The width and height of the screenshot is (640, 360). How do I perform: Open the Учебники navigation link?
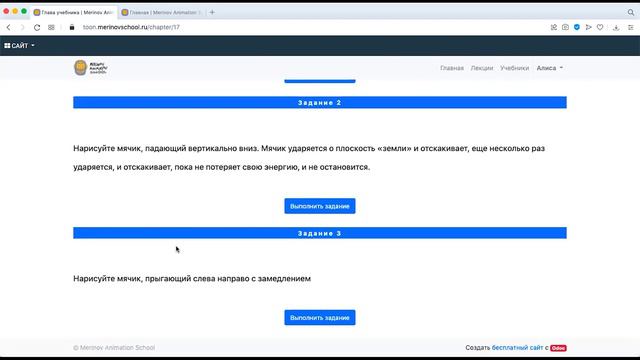(515, 68)
